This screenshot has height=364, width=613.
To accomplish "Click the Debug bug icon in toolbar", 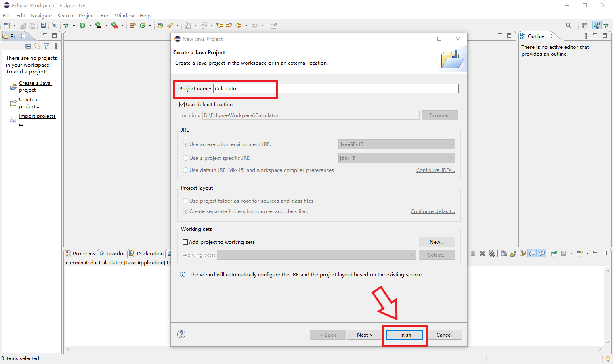I will click(67, 25).
